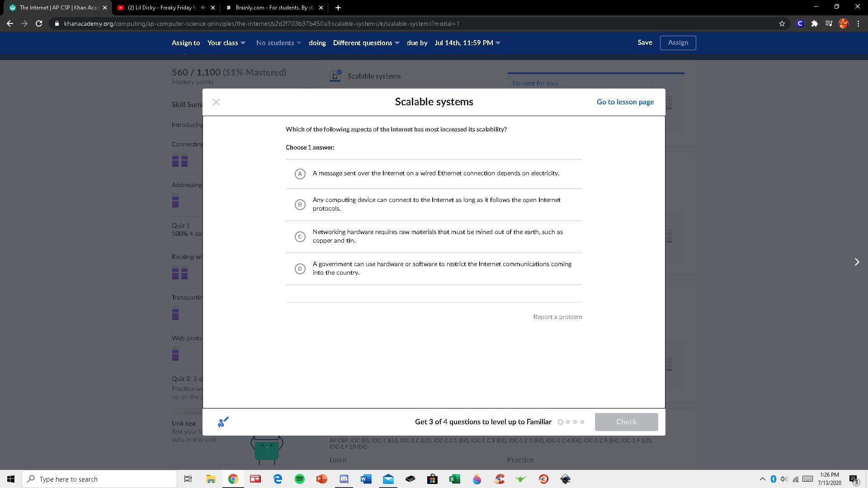Open the due date Jul 14th dropdown
The width and height of the screenshot is (868, 488).
[x=467, y=43]
